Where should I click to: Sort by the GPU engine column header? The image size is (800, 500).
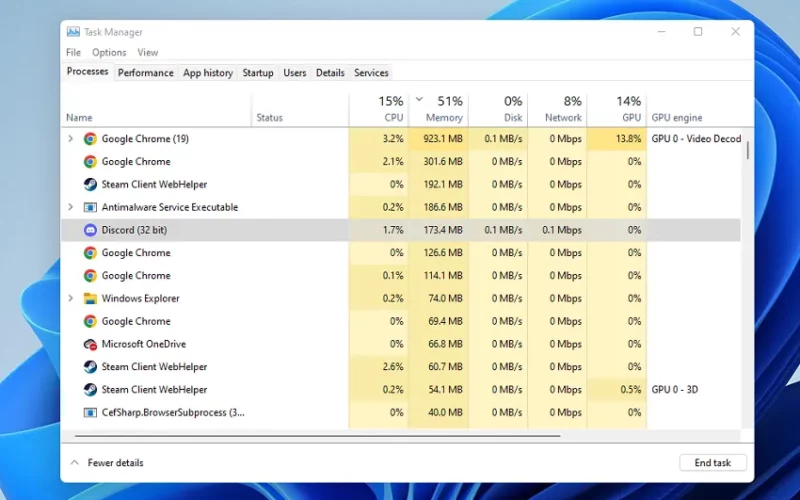pos(694,109)
